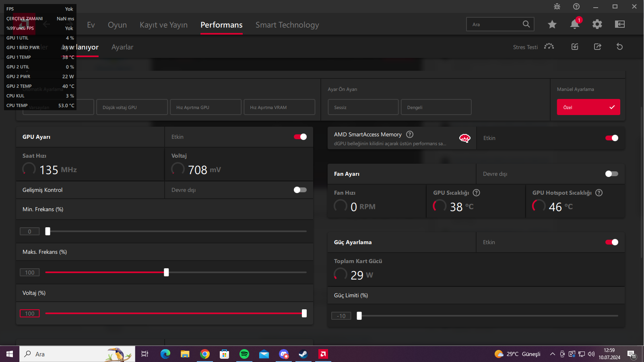This screenshot has width=644, height=362.
Task: Open File Explorer from the taskbar
Action: (x=185, y=354)
